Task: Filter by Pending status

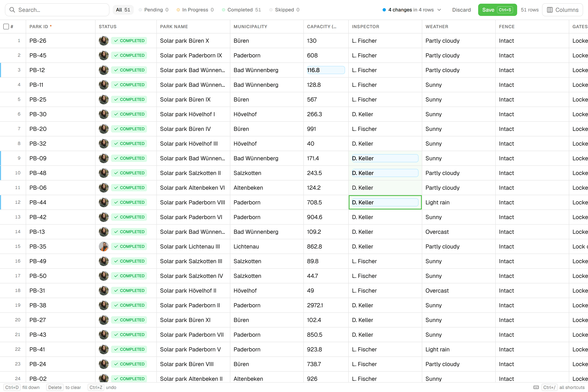Action: (x=154, y=10)
